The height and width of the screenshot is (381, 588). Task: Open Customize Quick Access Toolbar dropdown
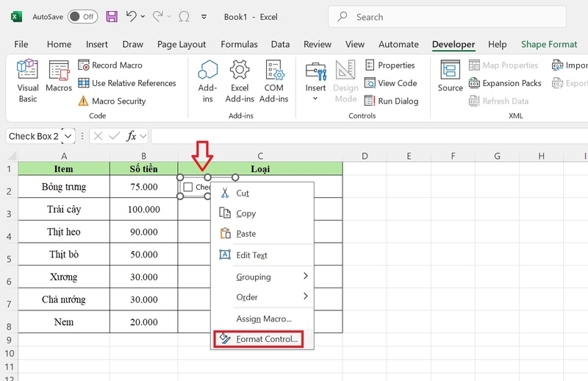coord(204,17)
